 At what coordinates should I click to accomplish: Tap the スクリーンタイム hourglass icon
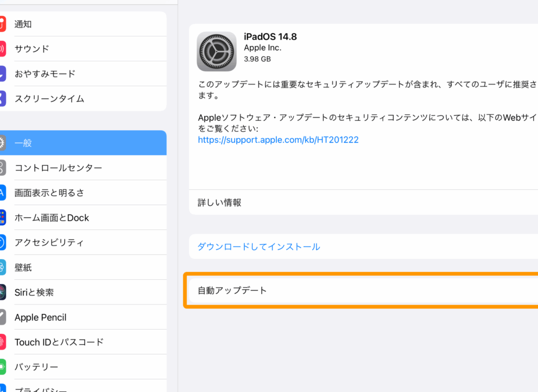coord(3,99)
